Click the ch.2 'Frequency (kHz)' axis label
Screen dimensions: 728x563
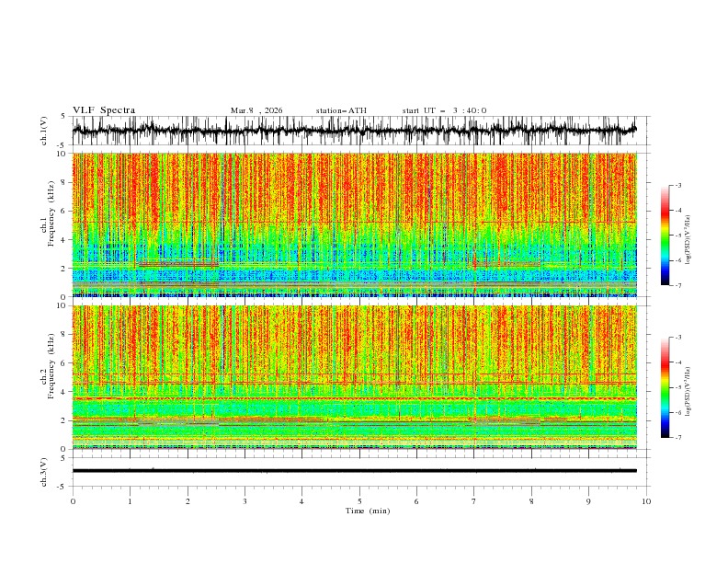(51, 366)
